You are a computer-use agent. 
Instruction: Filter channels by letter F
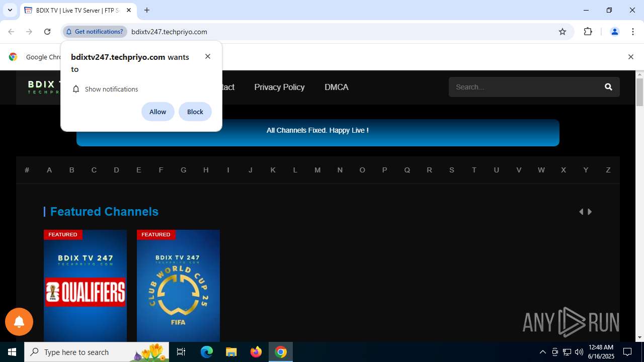161,170
